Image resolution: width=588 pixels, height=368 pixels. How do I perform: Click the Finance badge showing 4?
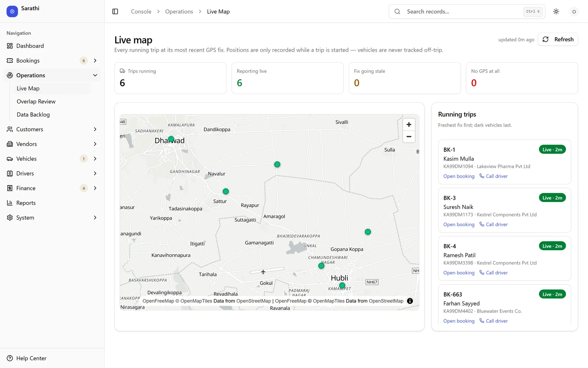click(x=84, y=188)
